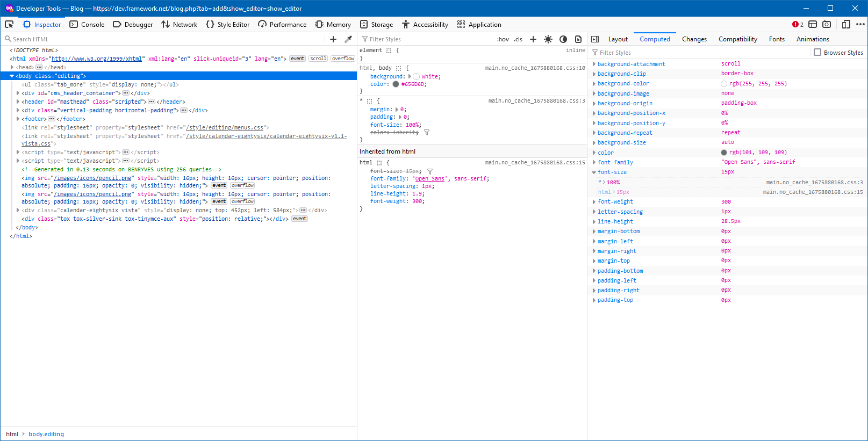
Task: Open the Style Editor panel
Action: pos(228,24)
